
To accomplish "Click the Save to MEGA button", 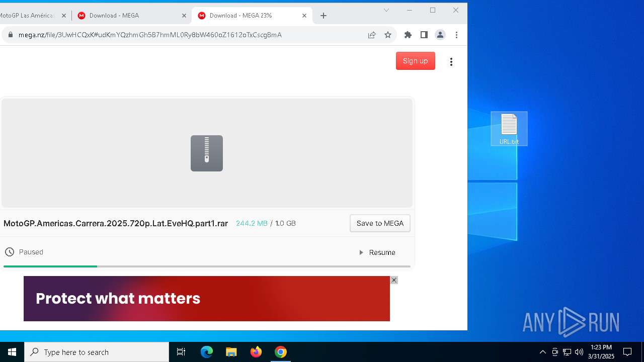I will tap(380, 223).
